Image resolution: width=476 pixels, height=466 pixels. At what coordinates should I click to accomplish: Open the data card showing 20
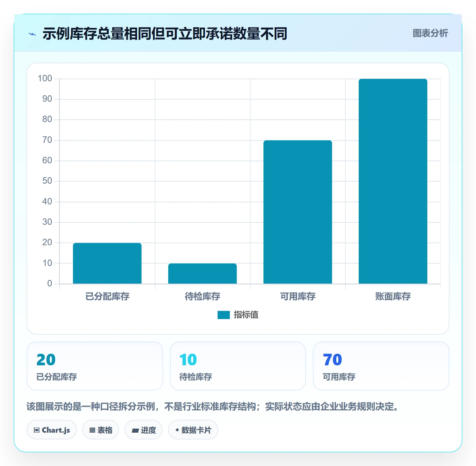pyautogui.click(x=95, y=366)
